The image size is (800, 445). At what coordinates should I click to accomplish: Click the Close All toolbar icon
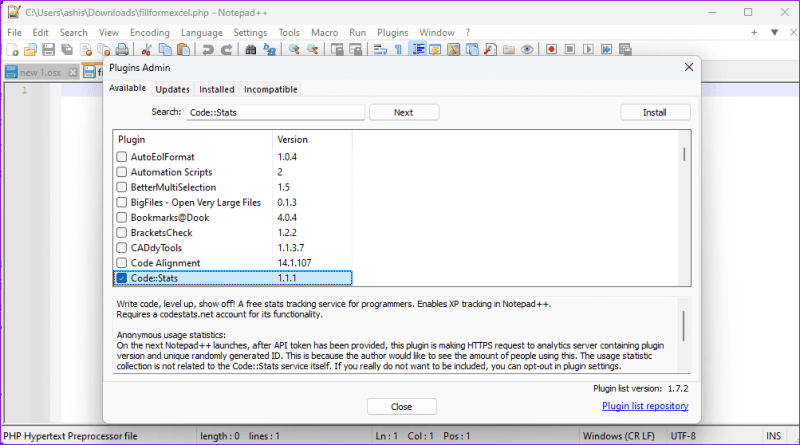(104, 50)
